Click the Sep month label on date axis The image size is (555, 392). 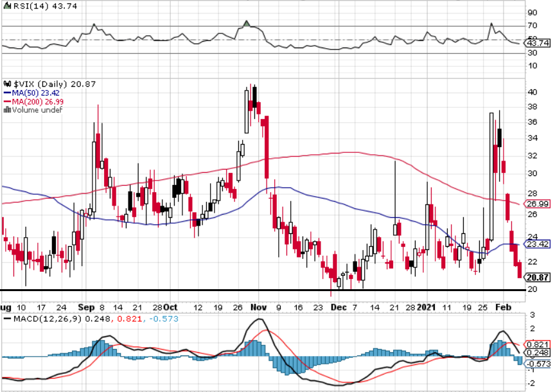coord(86,307)
